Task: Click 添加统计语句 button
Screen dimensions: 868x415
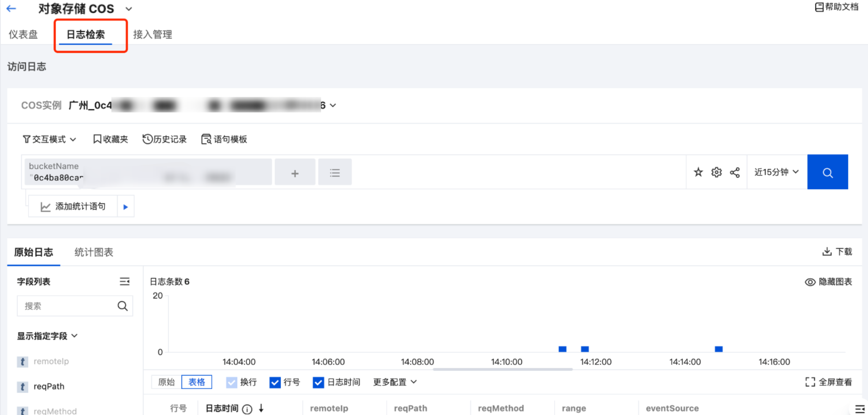Action: coord(73,207)
